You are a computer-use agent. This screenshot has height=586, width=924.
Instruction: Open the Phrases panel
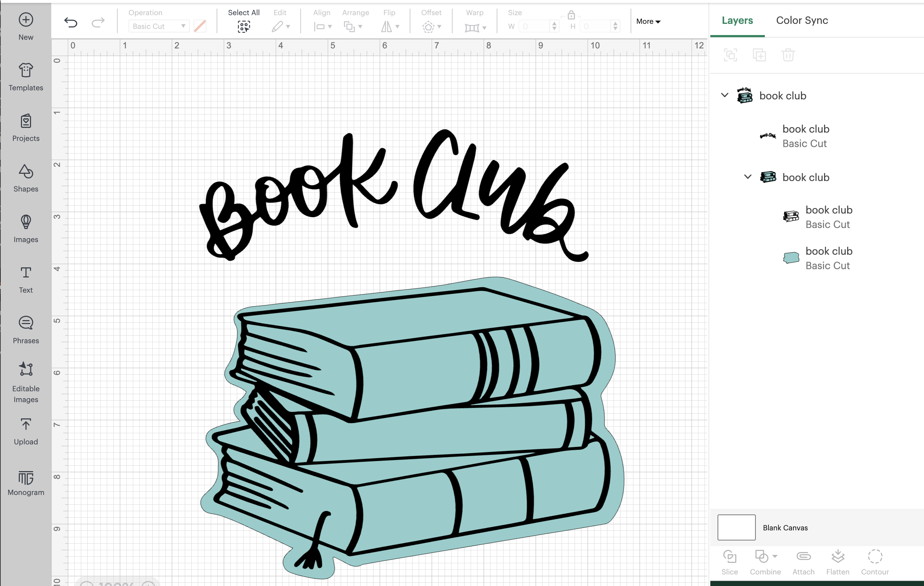pos(25,329)
